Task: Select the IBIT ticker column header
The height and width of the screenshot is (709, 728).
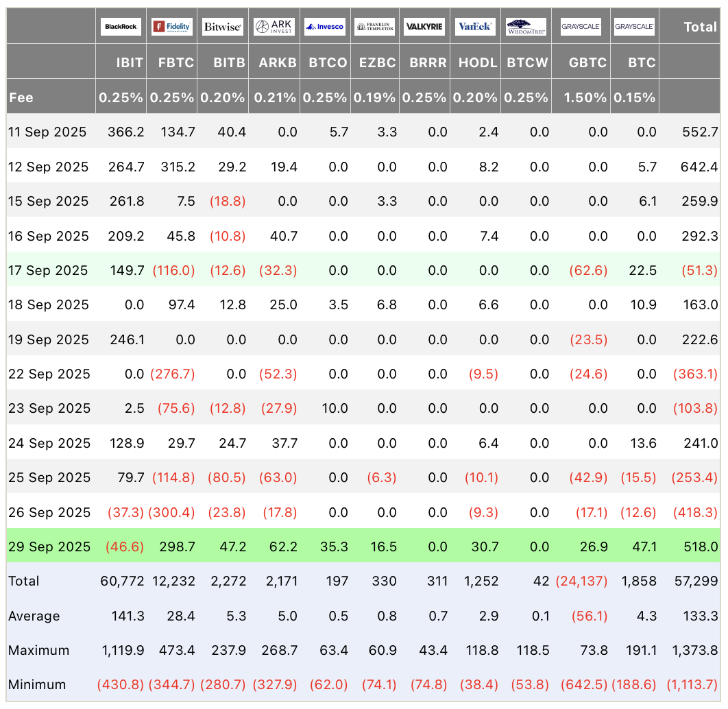Action: tap(129, 62)
